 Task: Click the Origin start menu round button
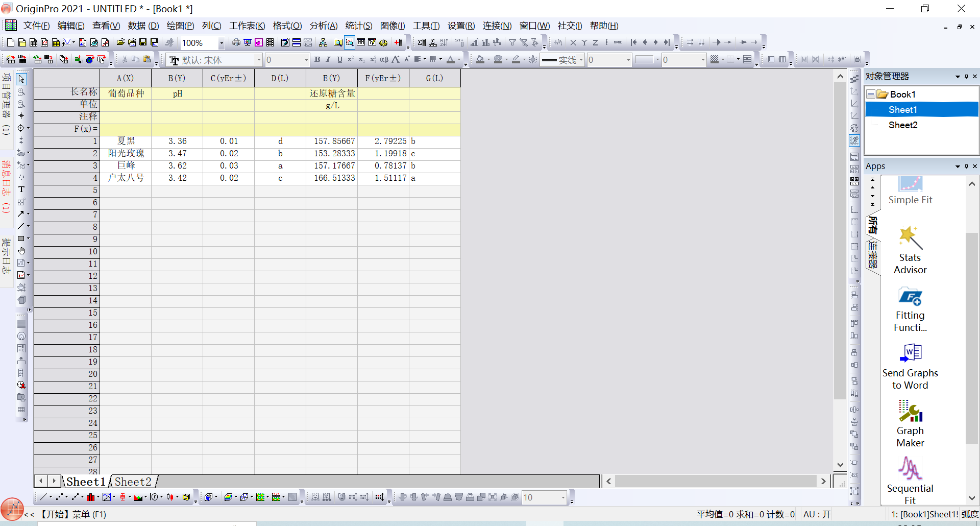click(x=12, y=509)
